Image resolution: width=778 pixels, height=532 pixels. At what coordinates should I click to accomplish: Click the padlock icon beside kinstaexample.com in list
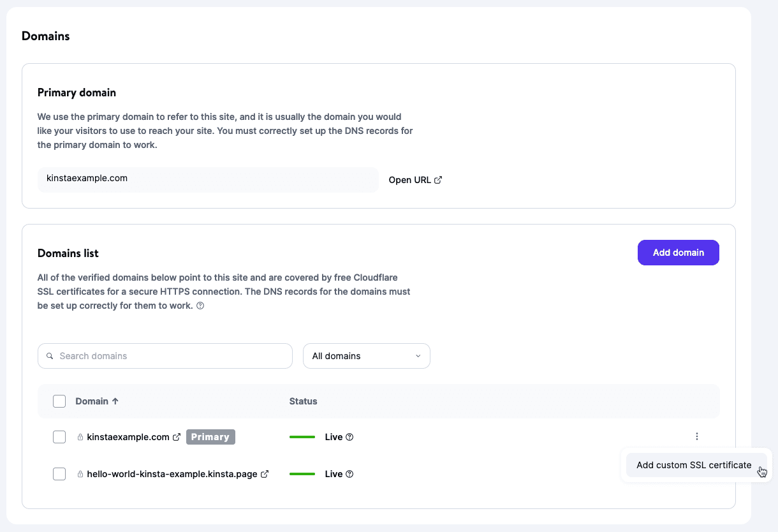(x=80, y=438)
